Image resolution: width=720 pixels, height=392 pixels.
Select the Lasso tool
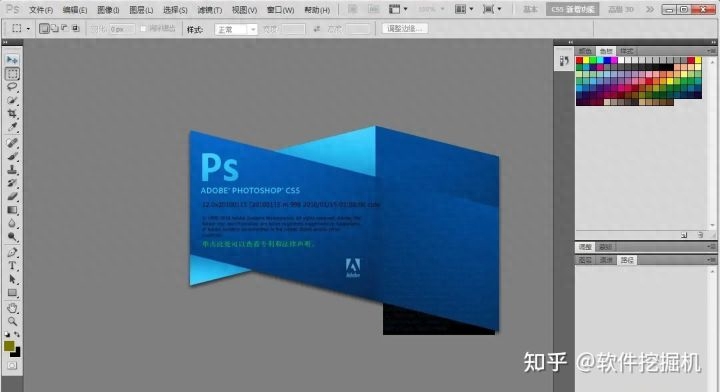12,87
